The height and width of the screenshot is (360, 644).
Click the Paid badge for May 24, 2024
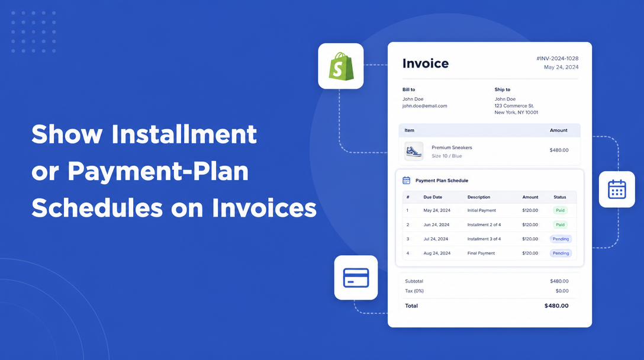(x=560, y=210)
